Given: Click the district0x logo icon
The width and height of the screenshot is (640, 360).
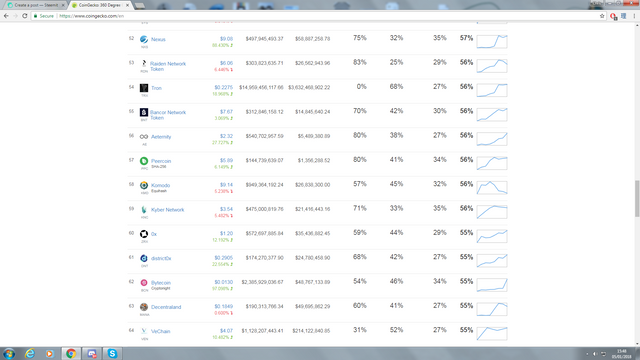Looking at the screenshot, I should [144, 258].
